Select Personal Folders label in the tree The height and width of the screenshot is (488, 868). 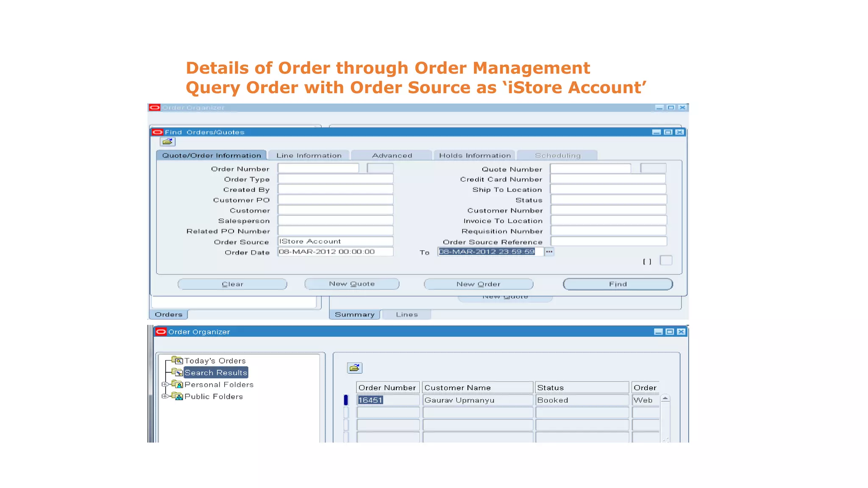(x=219, y=385)
